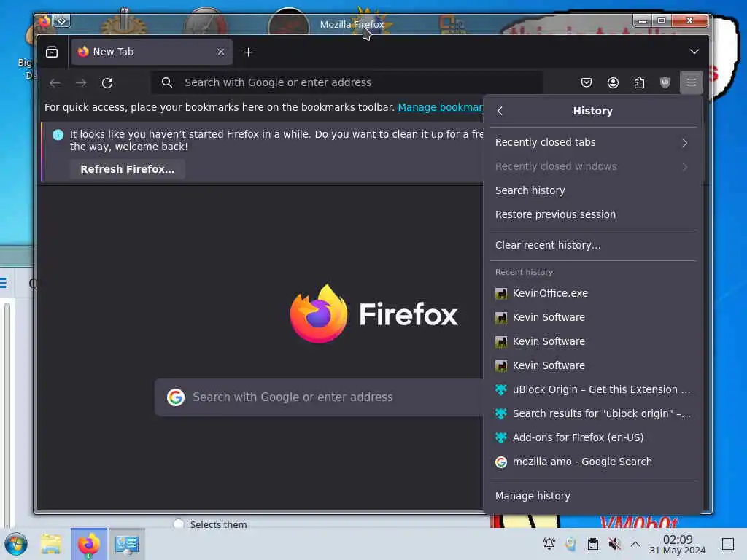The width and height of the screenshot is (747, 560).
Task: Select Search history menu item
Action: pos(592,190)
